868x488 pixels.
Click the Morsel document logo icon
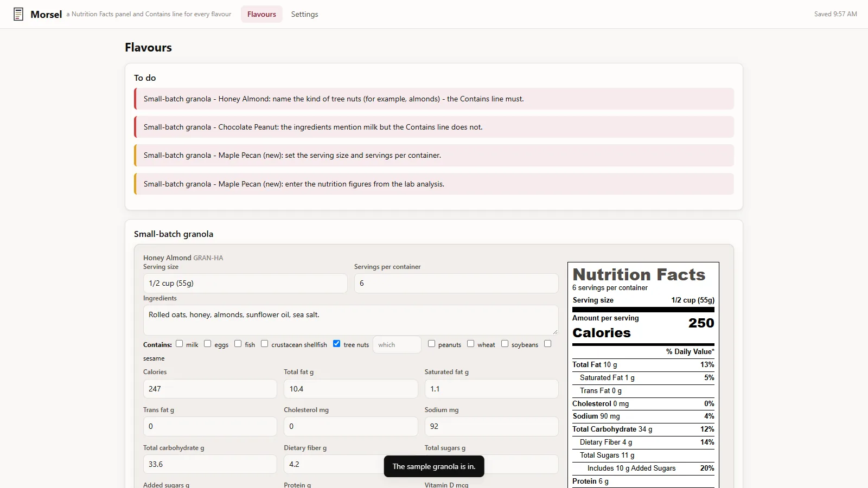18,14
